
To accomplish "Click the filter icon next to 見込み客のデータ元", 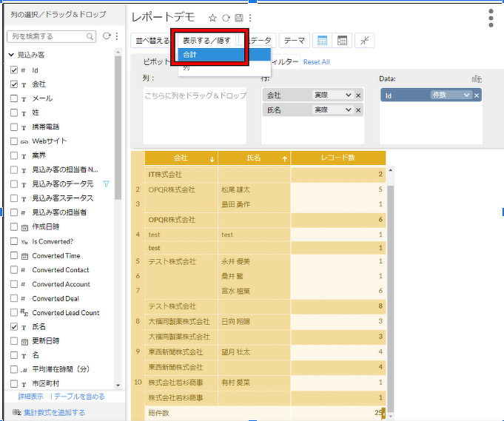I will (x=107, y=183).
